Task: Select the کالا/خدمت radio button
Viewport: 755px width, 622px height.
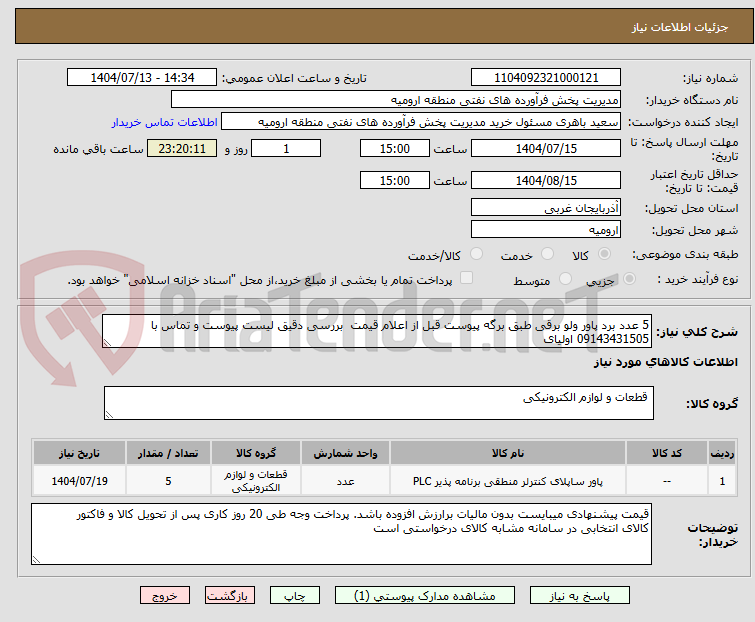Action: [476, 254]
